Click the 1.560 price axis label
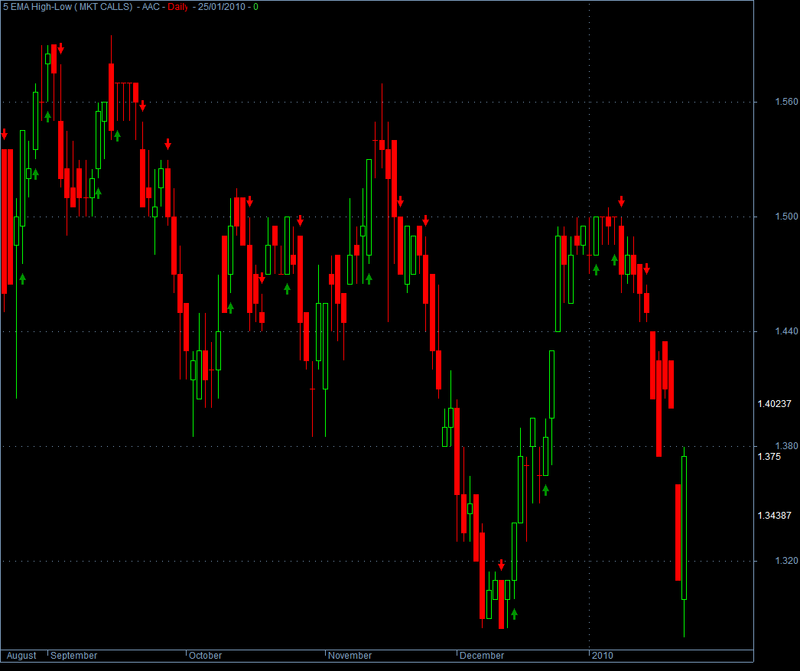Screen dimensions: 800x671 786,102
